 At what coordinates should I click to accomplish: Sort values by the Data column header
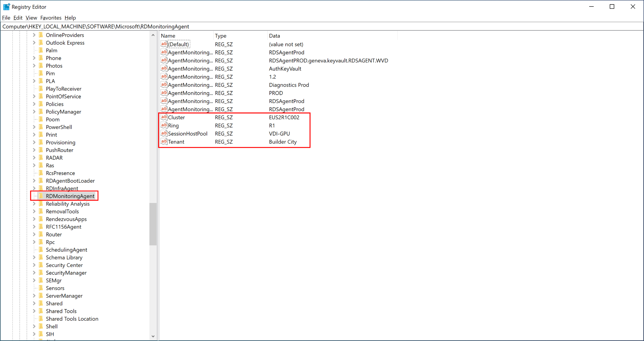point(332,36)
